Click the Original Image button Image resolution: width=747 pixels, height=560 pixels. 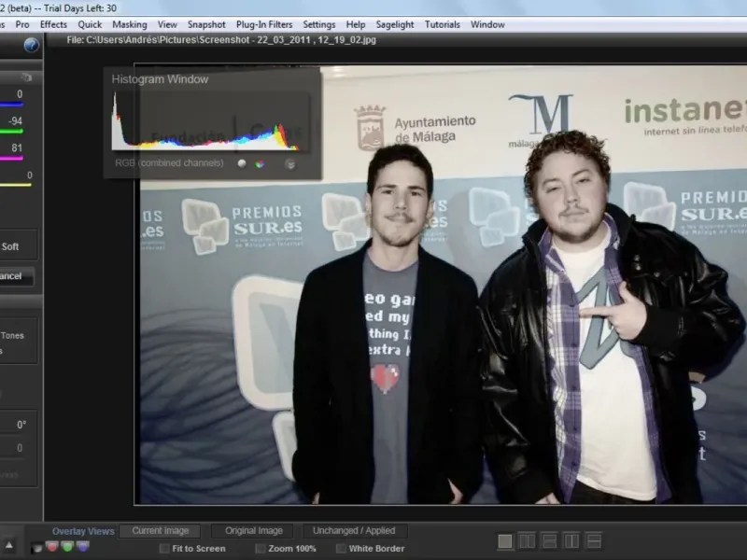tap(254, 530)
